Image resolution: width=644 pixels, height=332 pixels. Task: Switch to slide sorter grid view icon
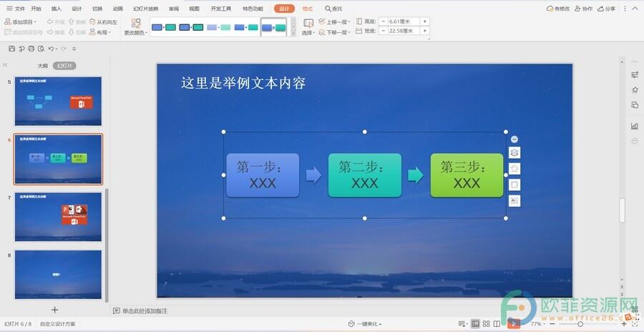(x=487, y=324)
